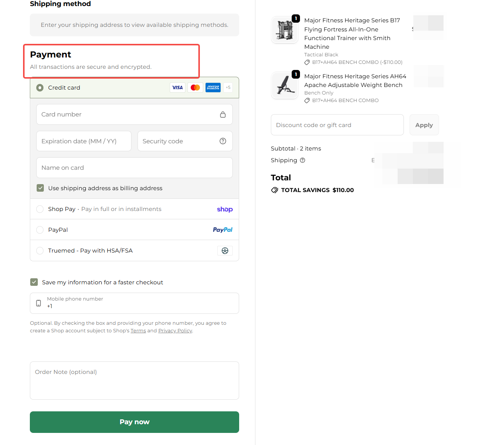Screen dimensions: 504x445
Task: Click the Shipping info question icon
Action: tap(303, 160)
